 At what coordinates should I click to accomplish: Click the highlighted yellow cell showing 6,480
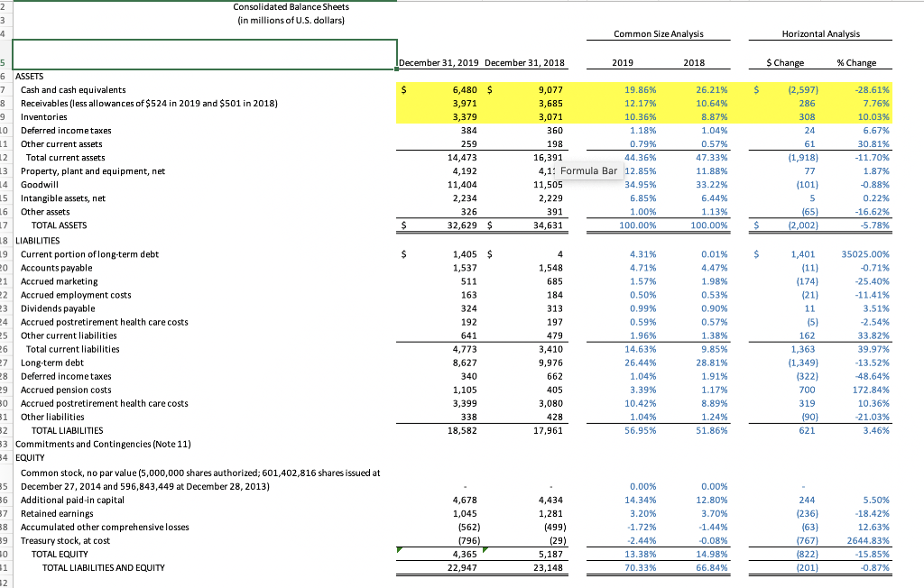tap(460, 89)
